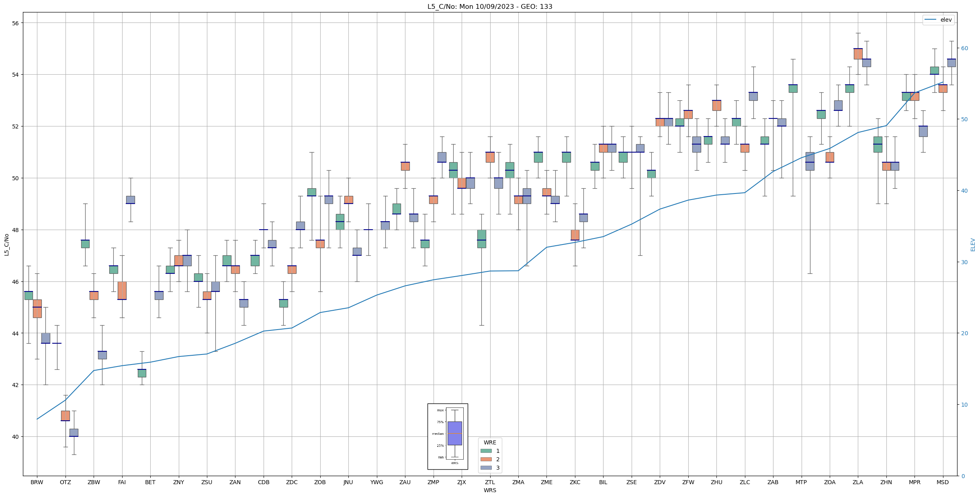Viewport: 980px width, 497px height.
Task: Click the ZLA orange box near 55
Action: point(857,54)
